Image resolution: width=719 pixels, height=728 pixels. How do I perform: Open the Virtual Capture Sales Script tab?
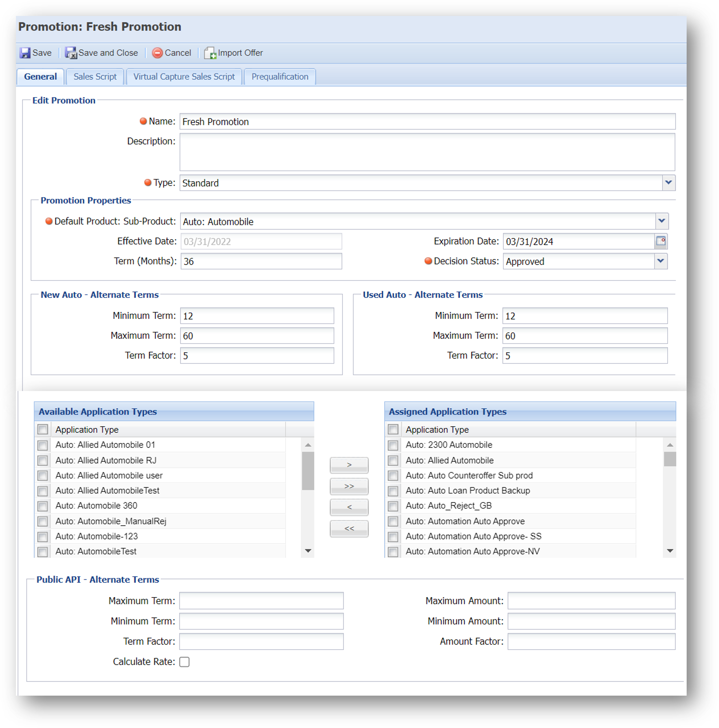coord(184,77)
